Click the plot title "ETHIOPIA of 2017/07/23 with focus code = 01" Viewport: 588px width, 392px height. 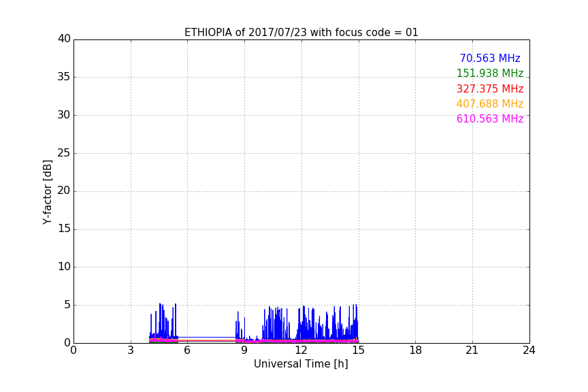(301, 33)
